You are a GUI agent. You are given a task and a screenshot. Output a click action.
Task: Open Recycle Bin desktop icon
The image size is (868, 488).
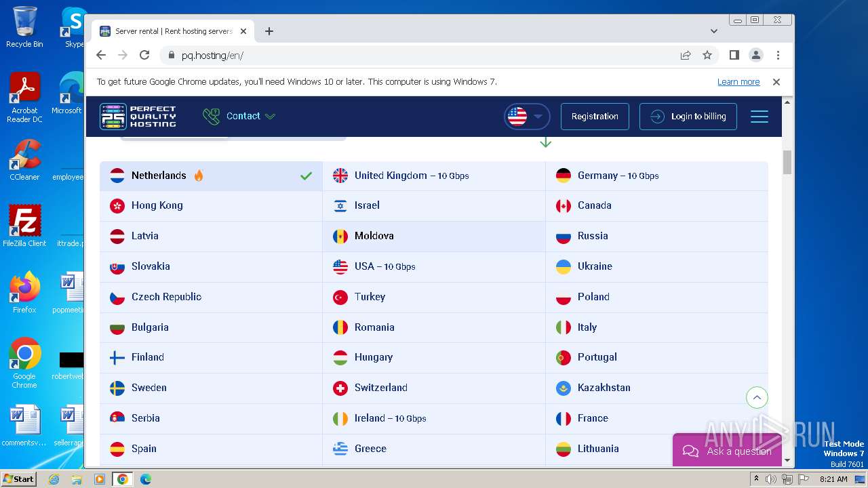point(24,27)
